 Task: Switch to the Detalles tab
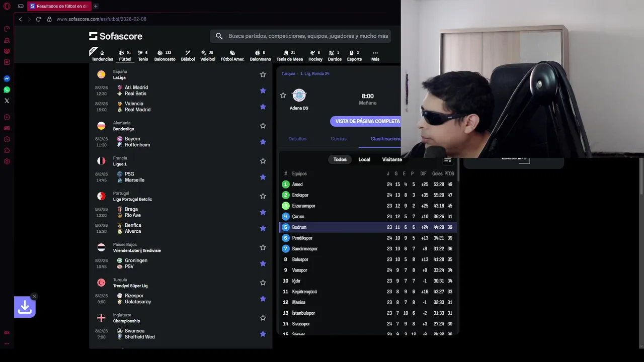[297, 139]
